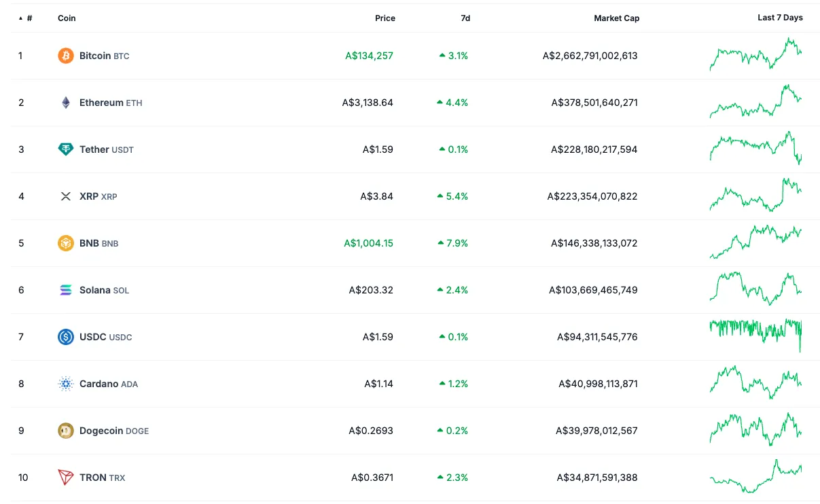Viewport: 820px width, 504px height.
Task: Open the XRP coin name link
Action: click(98, 196)
